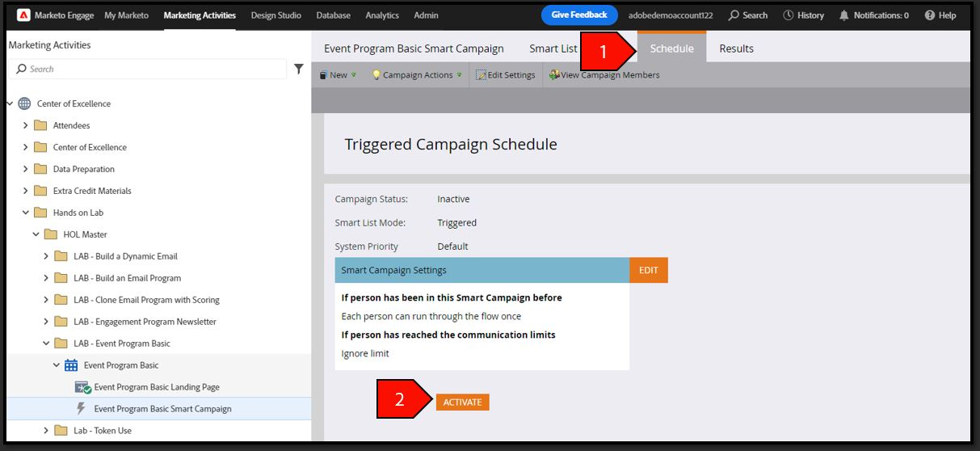Switch to the Results tab
Image resolution: width=980 pixels, height=451 pixels.
tap(736, 48)
